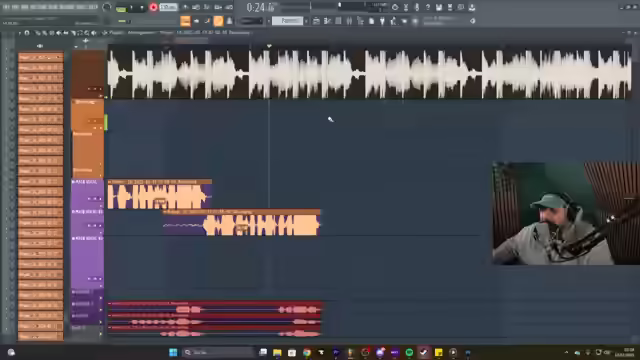The image size is (640, 360).
Task: Toggle the green mute switch on the orange track
Action: coord(106,122)
